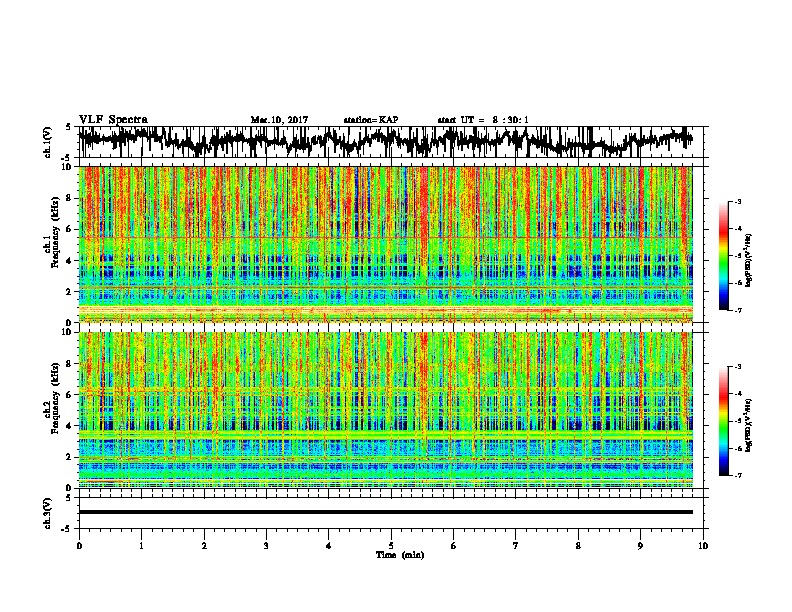The width and height of the screenshot is (792, 612).
Task: Click time axis tick label '3'
Action: pos(266,546)
